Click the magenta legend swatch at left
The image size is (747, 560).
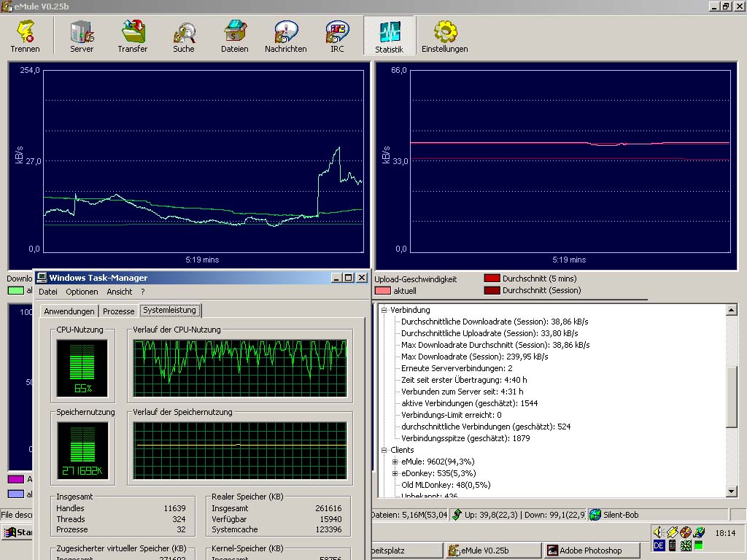coord(16,480)
